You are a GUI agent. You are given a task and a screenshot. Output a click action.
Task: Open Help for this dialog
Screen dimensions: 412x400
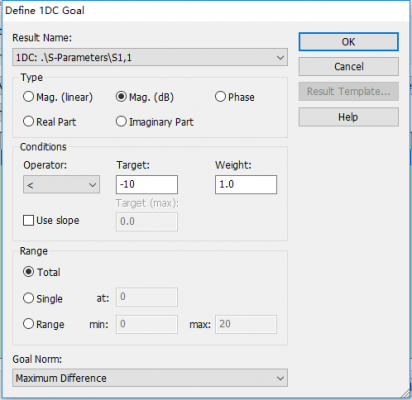pos(348,117)
